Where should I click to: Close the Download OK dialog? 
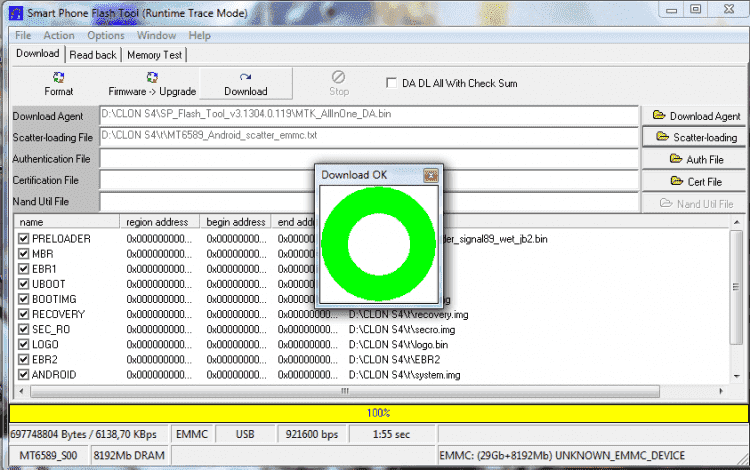[430, 175]
